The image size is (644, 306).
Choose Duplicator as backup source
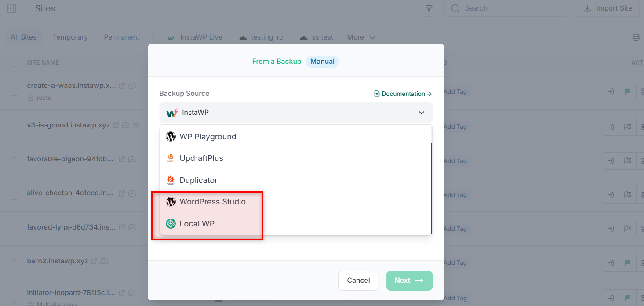click(x=296, y=180)
